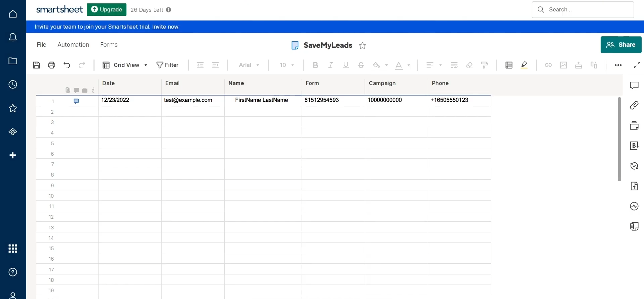The width and height of the screenshot is (644, 299).
Task: Open row 1 comment bubble
Action: 76,101
